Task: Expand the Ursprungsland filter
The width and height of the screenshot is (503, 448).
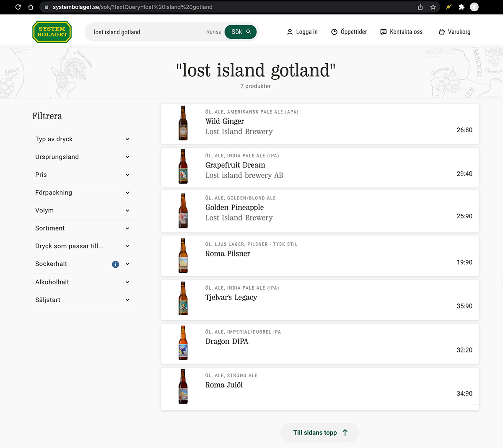Action: click(83, 157)
